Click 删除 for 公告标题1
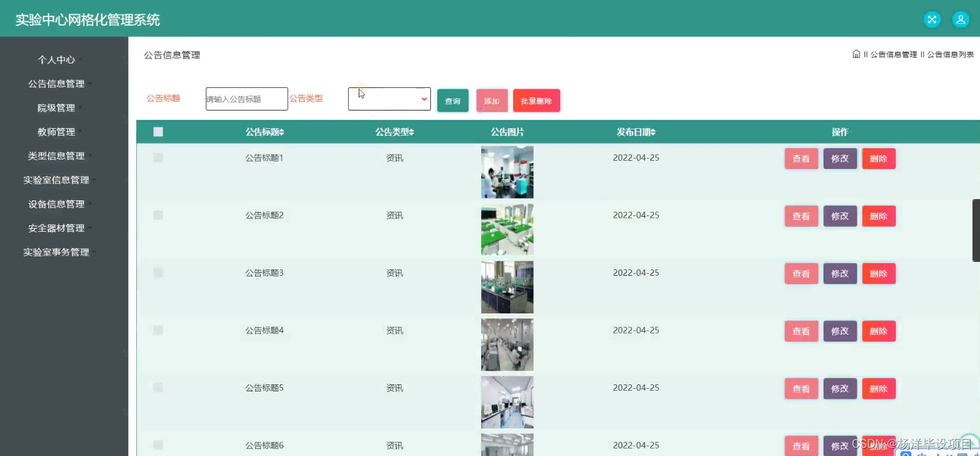980x456 pixels. (x=879, y=158)
